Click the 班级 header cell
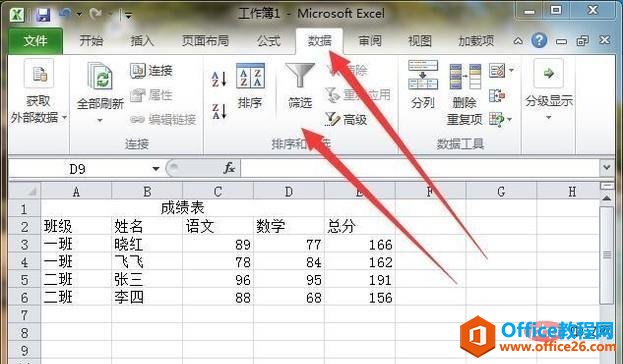 (x=76, y=226)
